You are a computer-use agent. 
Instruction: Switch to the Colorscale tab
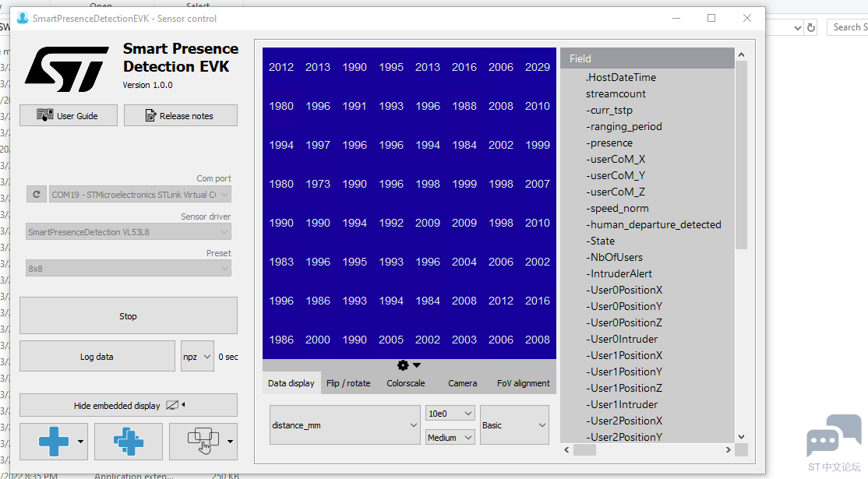pyautogui.click(x=406, y=383)
